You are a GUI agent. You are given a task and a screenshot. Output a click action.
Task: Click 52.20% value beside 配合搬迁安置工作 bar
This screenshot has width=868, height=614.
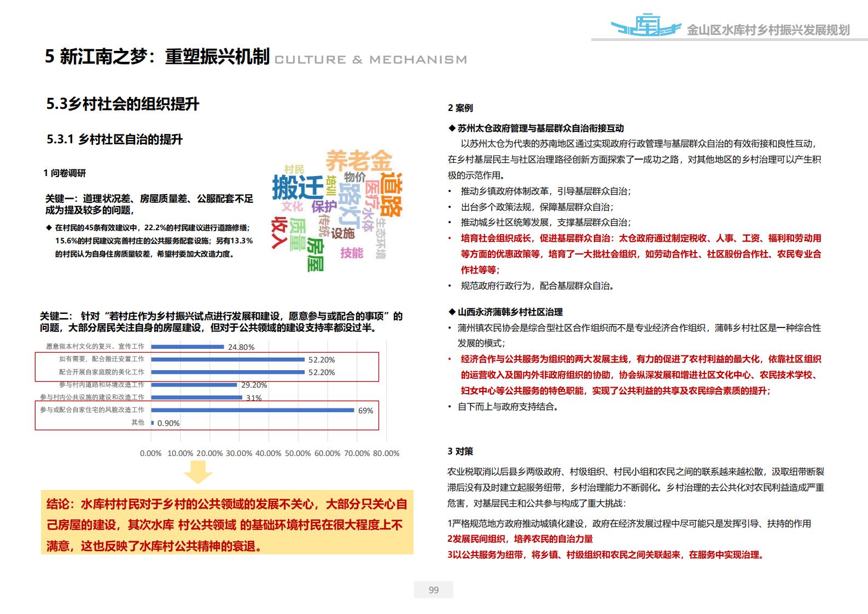click(322, 360)
